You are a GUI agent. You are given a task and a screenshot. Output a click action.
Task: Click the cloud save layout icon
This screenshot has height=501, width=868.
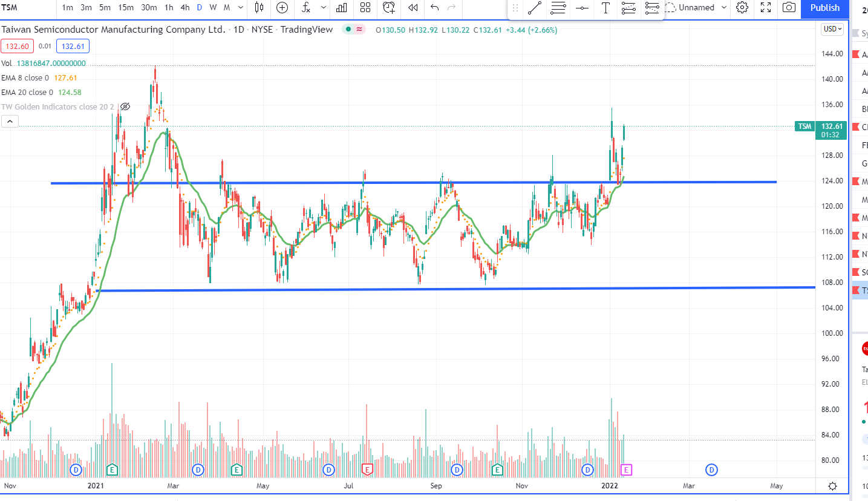pyautogui.click(x=670, y=8)
